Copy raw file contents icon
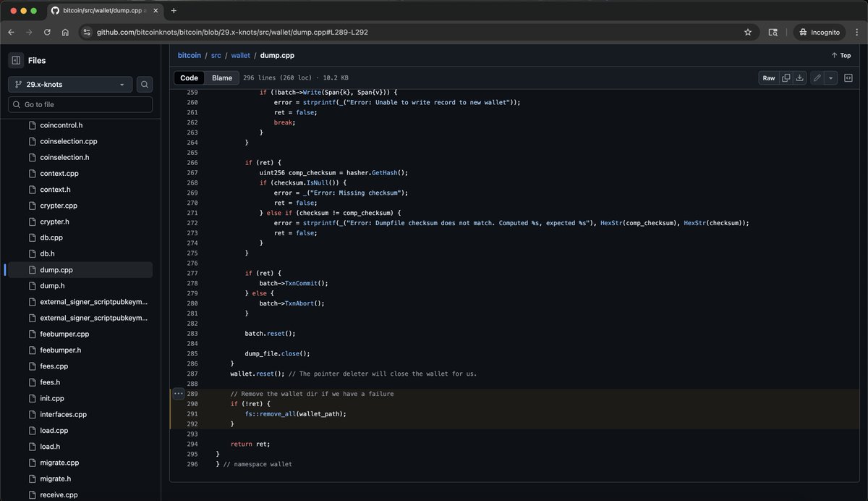This screenshot has width=868, height=501. coord(786,77)
